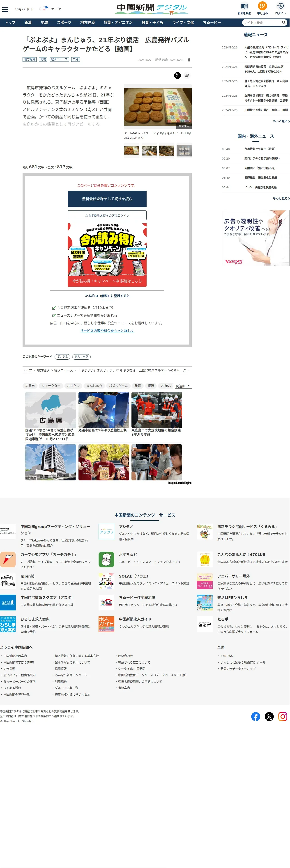Select the 広島市 related tag
The image size is (290, 868).
point(30,386)
